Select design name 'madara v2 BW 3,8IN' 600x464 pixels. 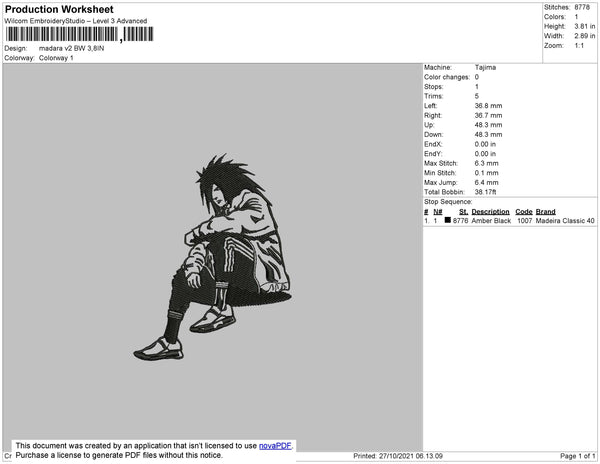click(x=72, y=49)
